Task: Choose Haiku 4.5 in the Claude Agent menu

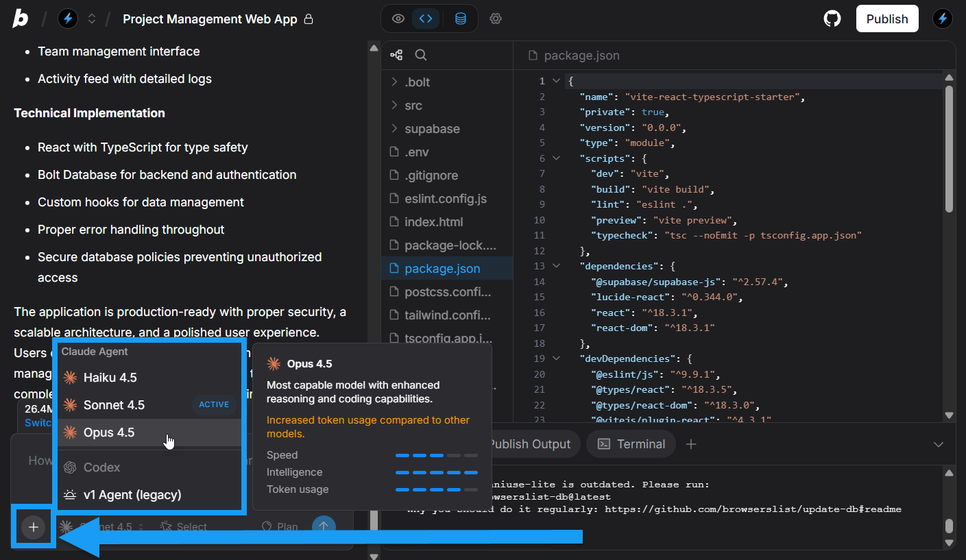Action: point(111,377)
